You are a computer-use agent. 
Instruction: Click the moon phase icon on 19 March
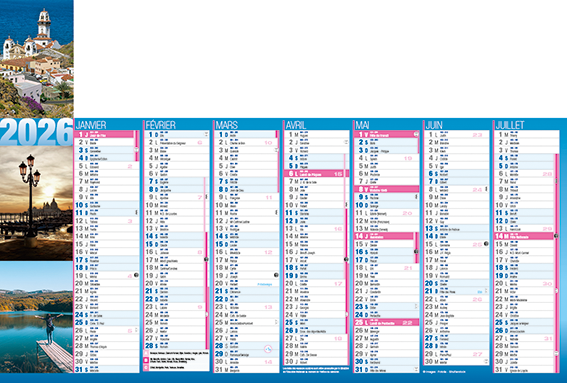coord(276,275)
